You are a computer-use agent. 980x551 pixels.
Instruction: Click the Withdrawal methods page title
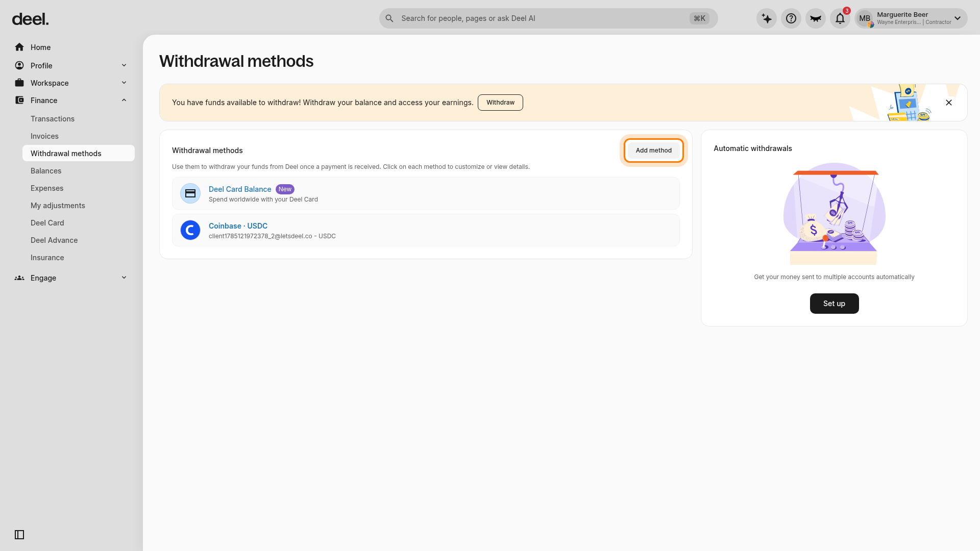(x=236, y=61)
